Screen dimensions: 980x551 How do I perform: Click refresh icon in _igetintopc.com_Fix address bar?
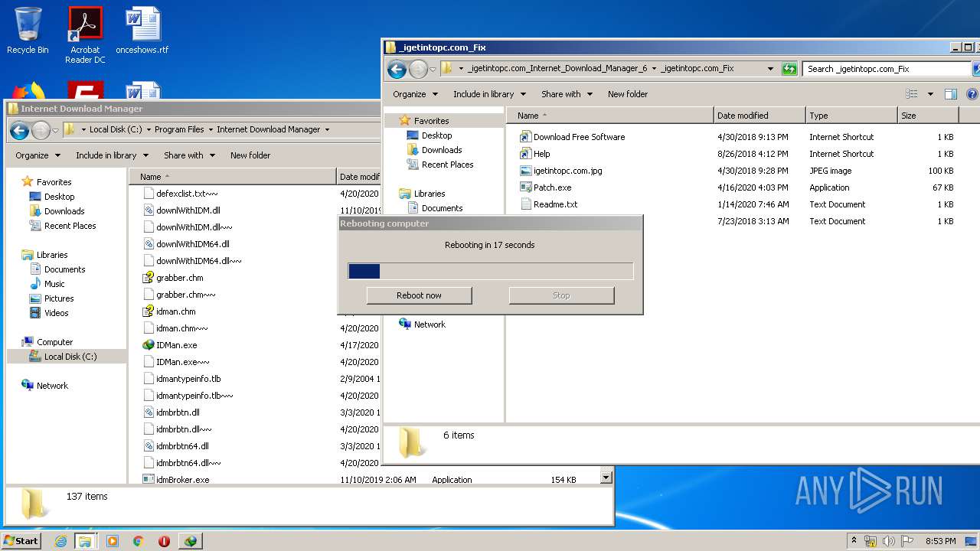point(789,69)
